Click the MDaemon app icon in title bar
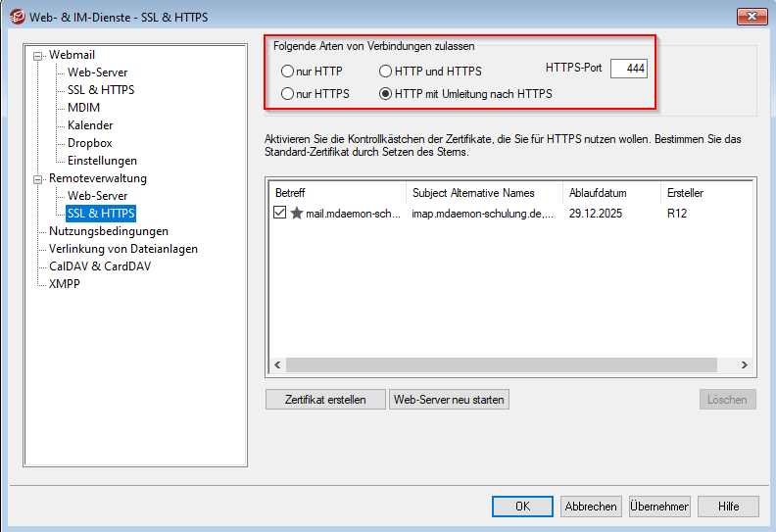Image resolution: width=776 pixels, height=532 pixels. (x=16, y=16)
